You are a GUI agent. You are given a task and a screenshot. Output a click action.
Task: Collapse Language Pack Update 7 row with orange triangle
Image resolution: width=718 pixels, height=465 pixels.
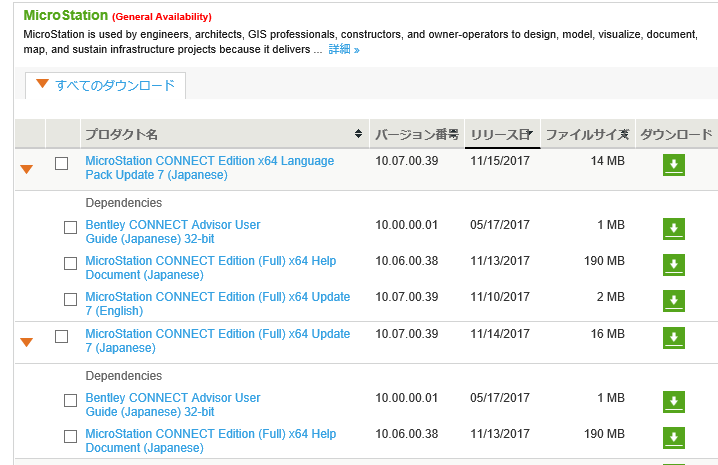[x=27, y=170]
